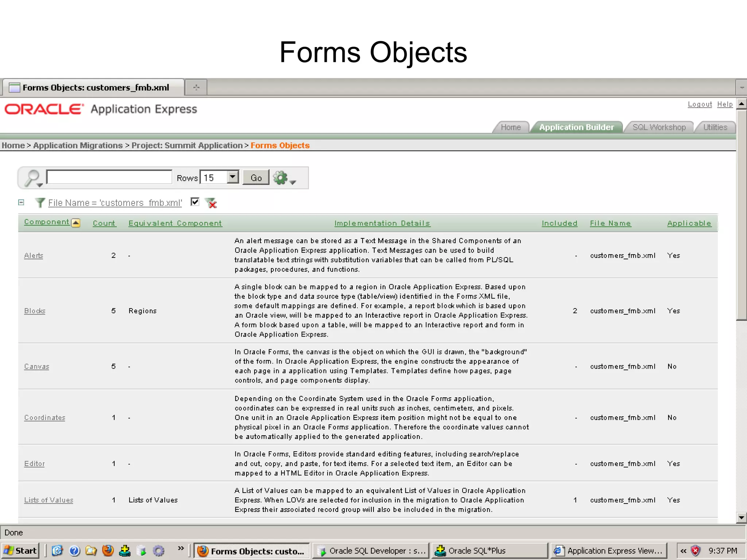Screen dimensions: 747x560
Task: Collapse the filter settings section
Action: [21, 202]
